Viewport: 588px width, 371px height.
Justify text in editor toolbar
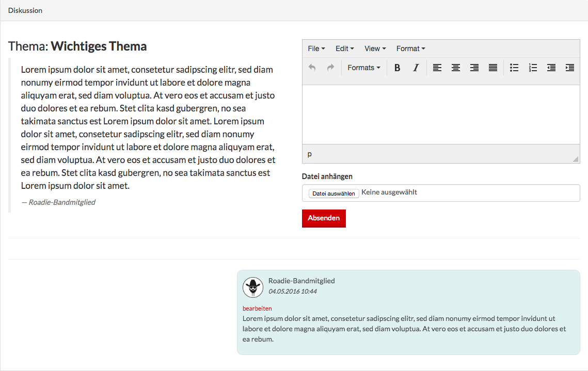pos(493,68)
